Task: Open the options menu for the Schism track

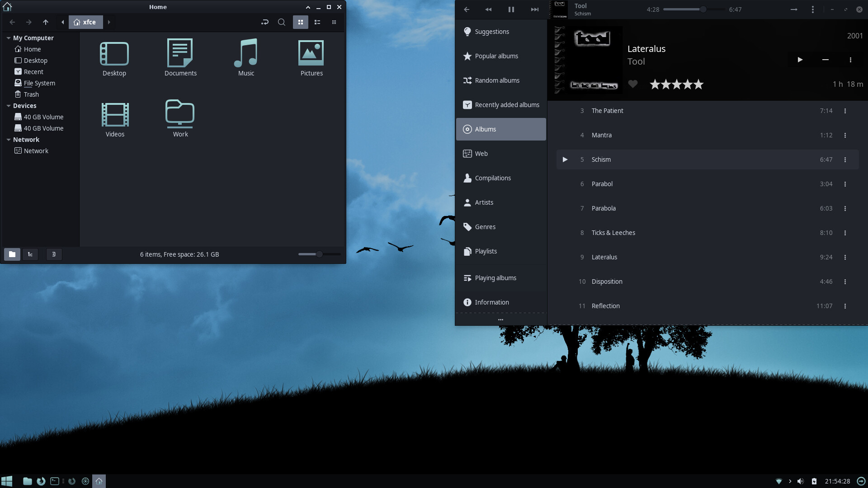Action: [x=845, y=160]
